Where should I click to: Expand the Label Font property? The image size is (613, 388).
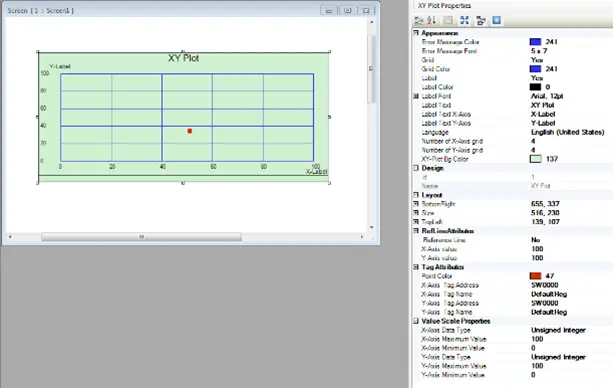416,96
